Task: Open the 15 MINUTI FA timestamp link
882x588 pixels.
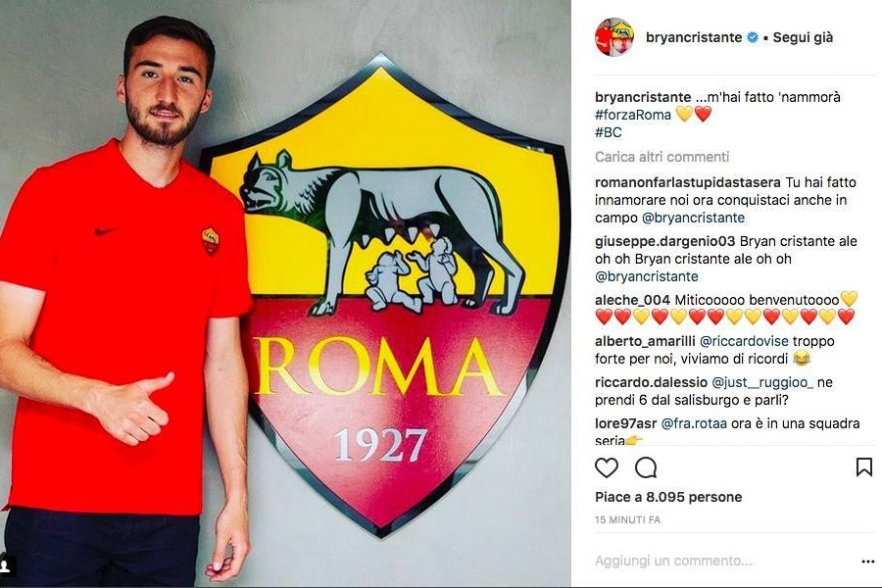Action: [628, 520]
